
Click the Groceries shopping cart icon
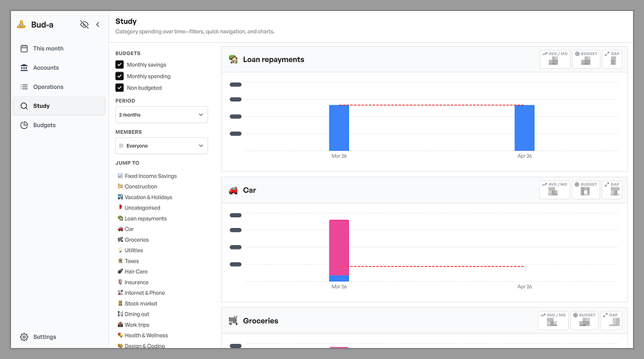tap(233, 320)
